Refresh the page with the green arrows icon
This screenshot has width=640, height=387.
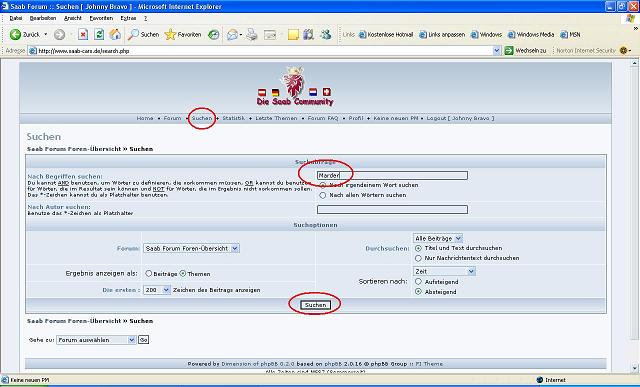click(x=99, y=35)
